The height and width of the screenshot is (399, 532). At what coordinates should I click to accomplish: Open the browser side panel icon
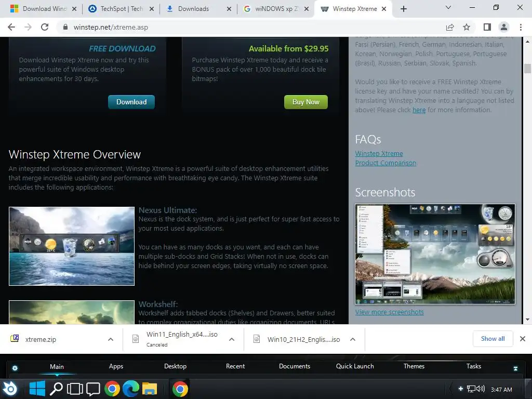(x=487, y=27)
